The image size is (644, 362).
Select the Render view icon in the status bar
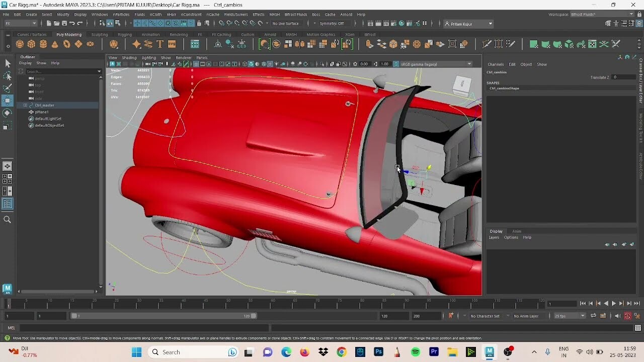click(370, 24)
